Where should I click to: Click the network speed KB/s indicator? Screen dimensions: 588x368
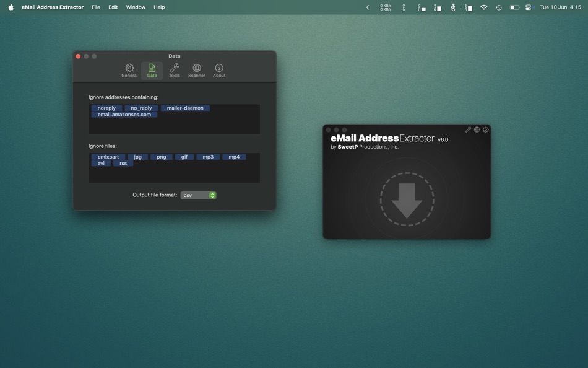386,7
